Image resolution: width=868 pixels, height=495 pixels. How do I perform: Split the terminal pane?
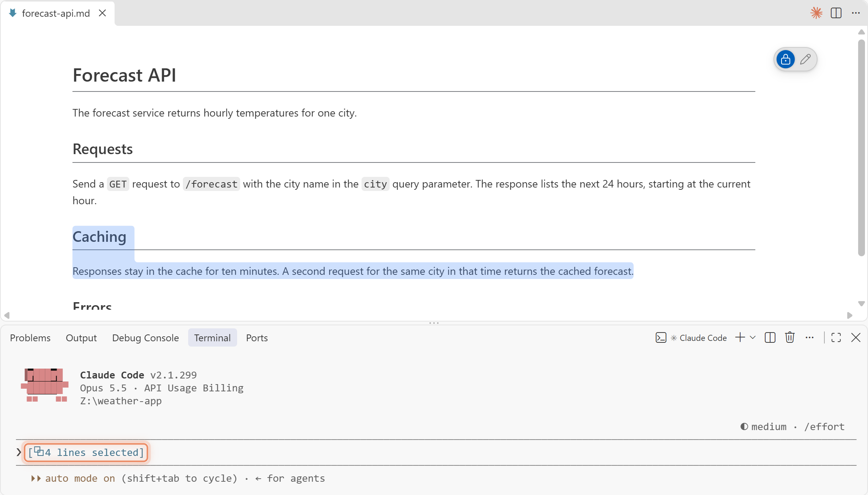770,337
